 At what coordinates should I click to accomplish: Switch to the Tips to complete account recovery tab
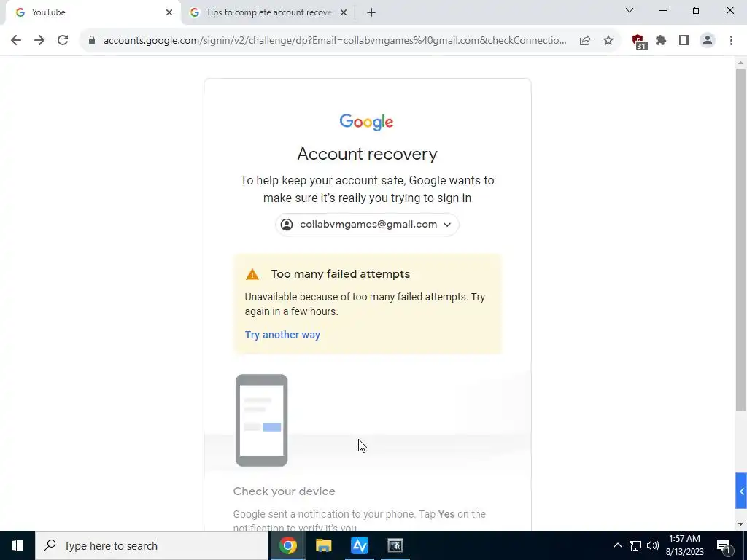pos(268,12)
